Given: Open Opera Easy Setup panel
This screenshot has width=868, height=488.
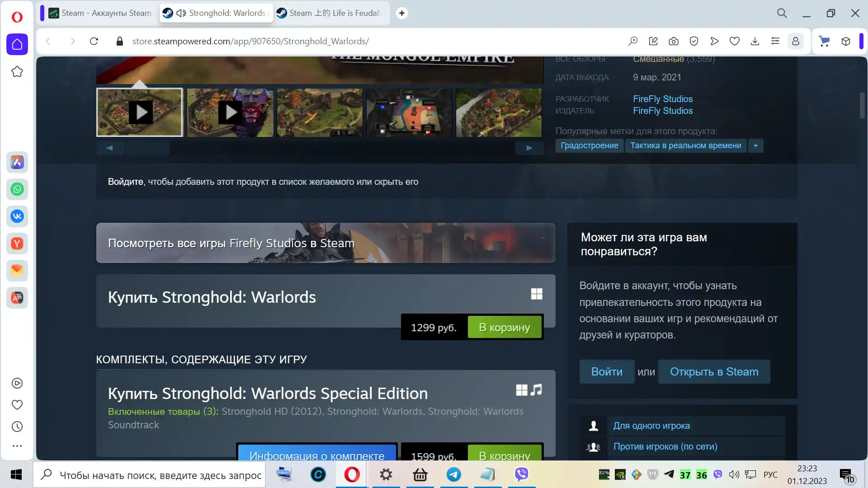Looking at the screenshot, I should coord(775,41).
